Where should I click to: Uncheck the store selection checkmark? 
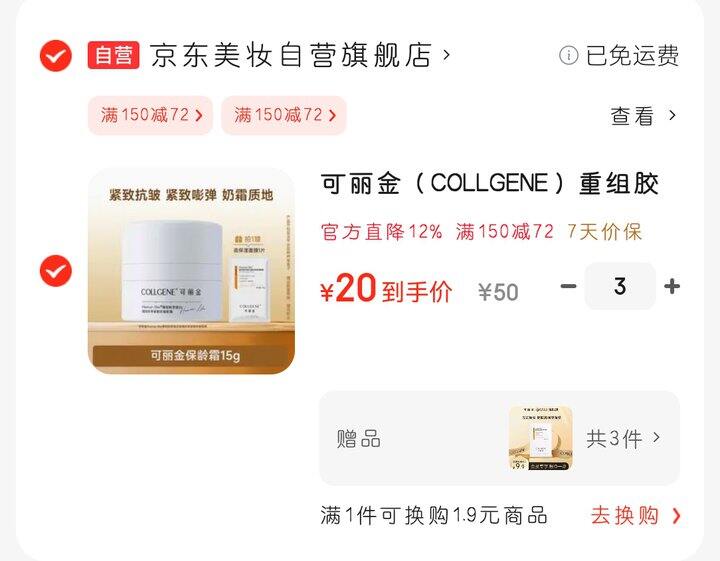56,56
